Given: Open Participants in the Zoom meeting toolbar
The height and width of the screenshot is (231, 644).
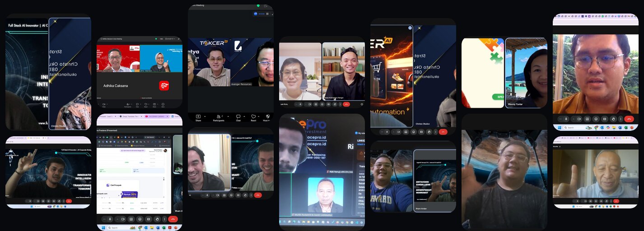Looking at the screenshot, I should click(219, 118).
